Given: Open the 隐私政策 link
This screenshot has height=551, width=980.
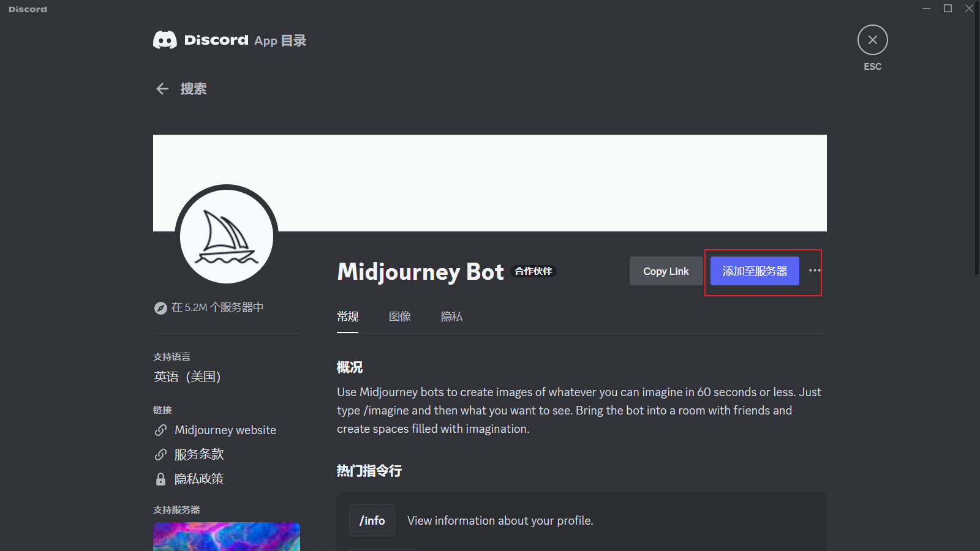Looking at the screenshot, I should coord(199,479).
